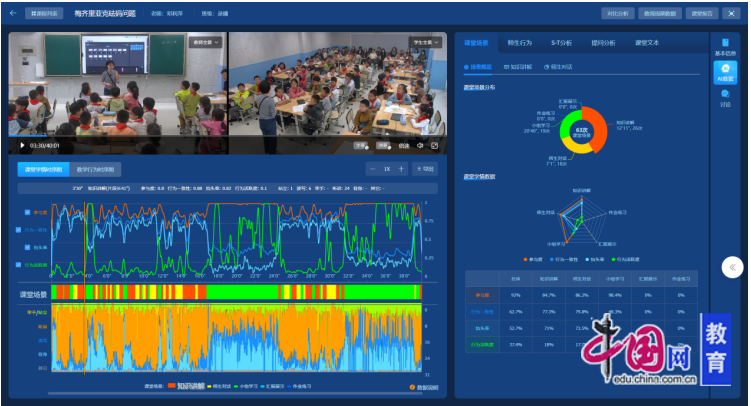
Task: Click the back arrow in header
Action: tap(13, 14)
